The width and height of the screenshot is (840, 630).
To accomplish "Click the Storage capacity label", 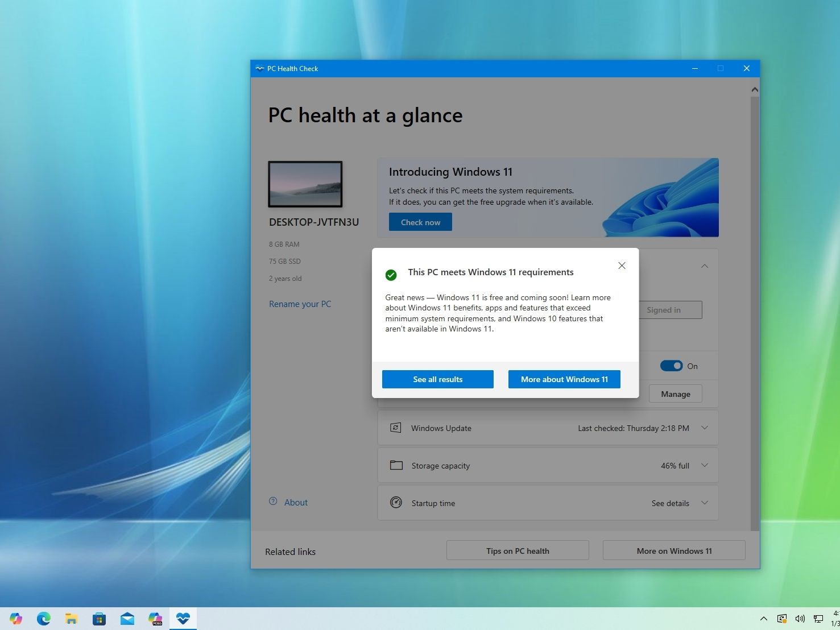I will click(x=441, y=466).
